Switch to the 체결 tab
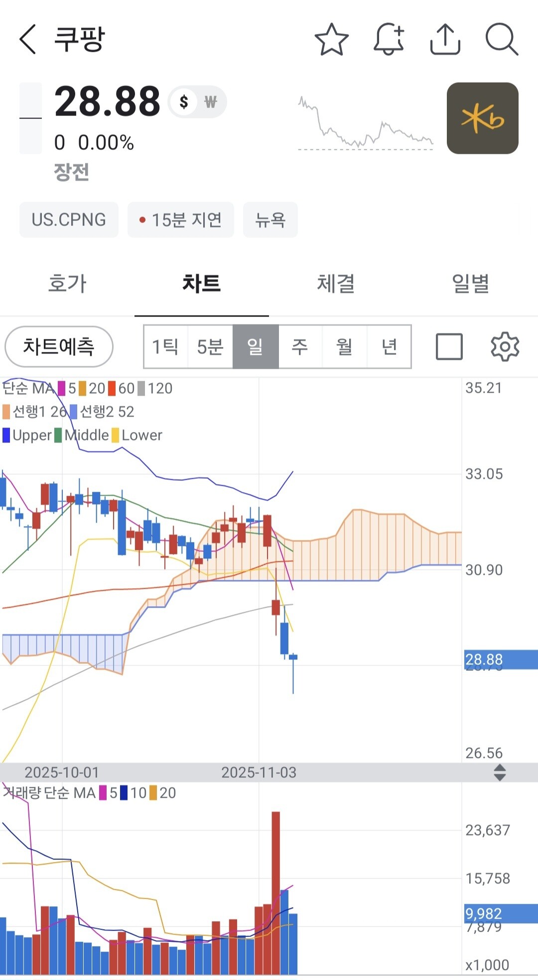The height and width of the screenshot is (980, 538). 336,284
